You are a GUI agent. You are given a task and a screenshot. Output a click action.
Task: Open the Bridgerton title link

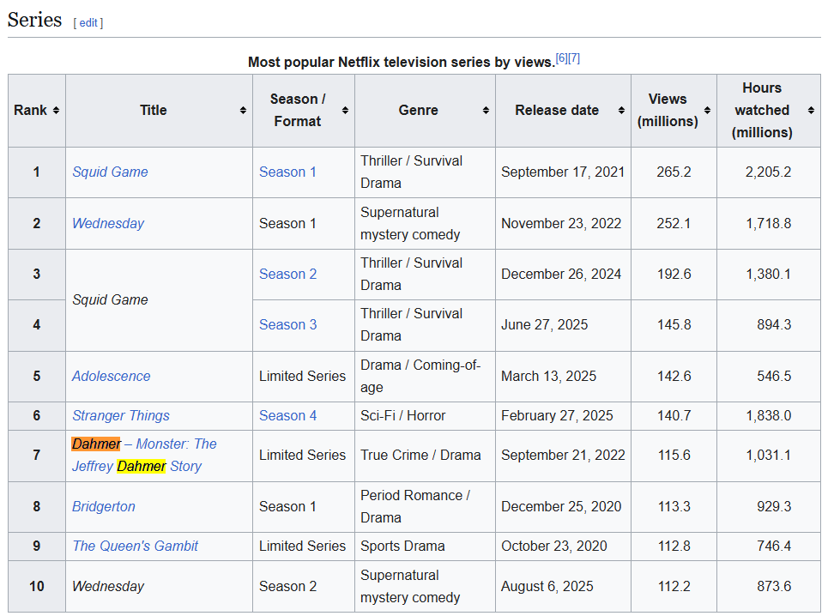104,507
